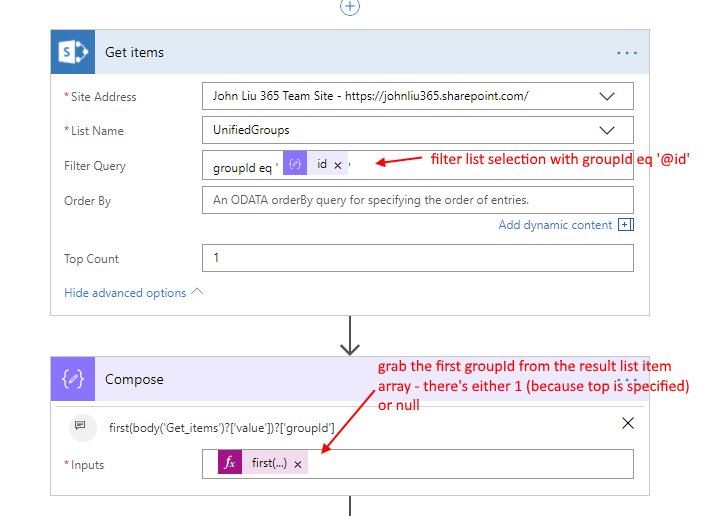Expand the Site Address dropdown

click(607, 97)
